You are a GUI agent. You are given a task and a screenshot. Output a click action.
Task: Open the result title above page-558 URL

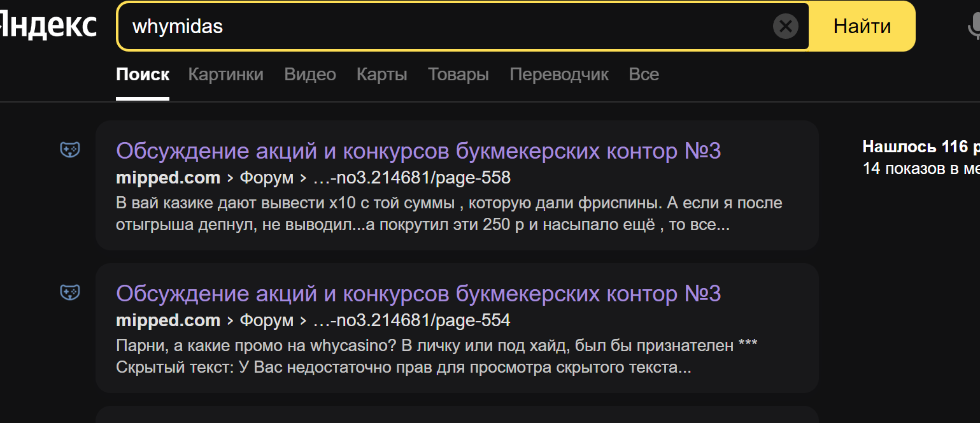tap(418, 151)
